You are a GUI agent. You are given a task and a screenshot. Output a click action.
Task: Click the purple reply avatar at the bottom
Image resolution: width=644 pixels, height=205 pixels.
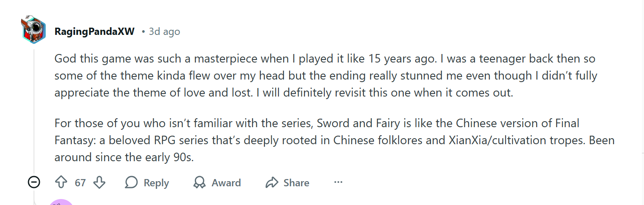[62, 202]
